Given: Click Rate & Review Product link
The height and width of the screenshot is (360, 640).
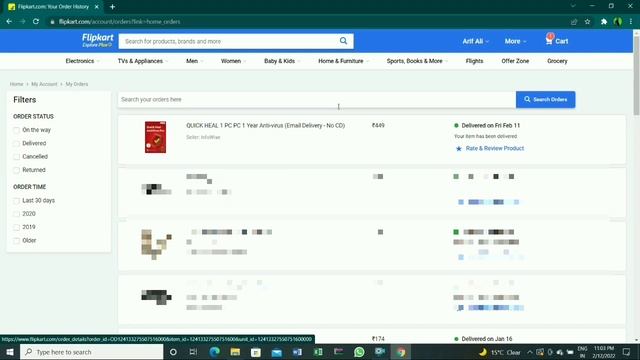Looking at the screenshot, I should [x=495, y=148].
